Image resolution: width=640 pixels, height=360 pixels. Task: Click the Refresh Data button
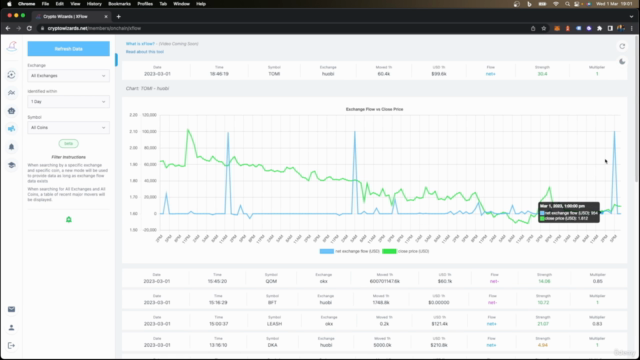pos(69,49)
